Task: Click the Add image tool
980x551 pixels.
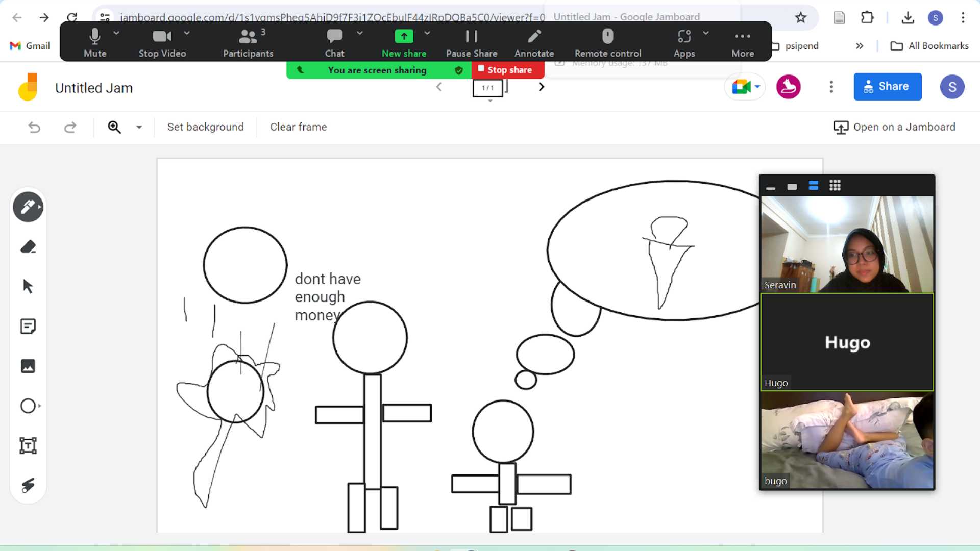Action: (x=28, y=366)
